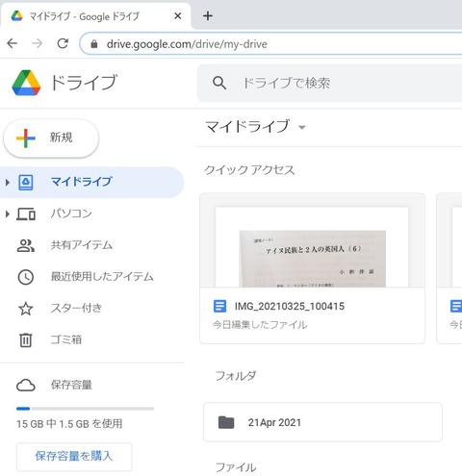
Task: Open 共有アイテム in the sidebar
Action: 91,245
